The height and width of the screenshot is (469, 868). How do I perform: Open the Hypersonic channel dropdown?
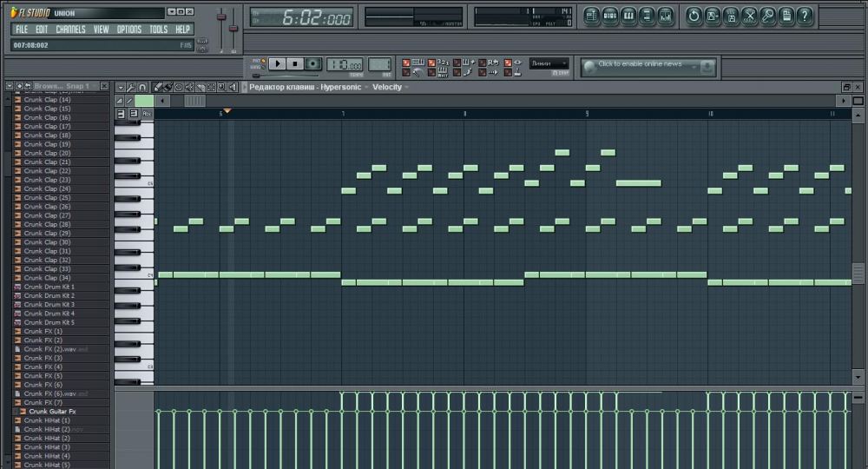pyautogui.click(x=366, y=87)
